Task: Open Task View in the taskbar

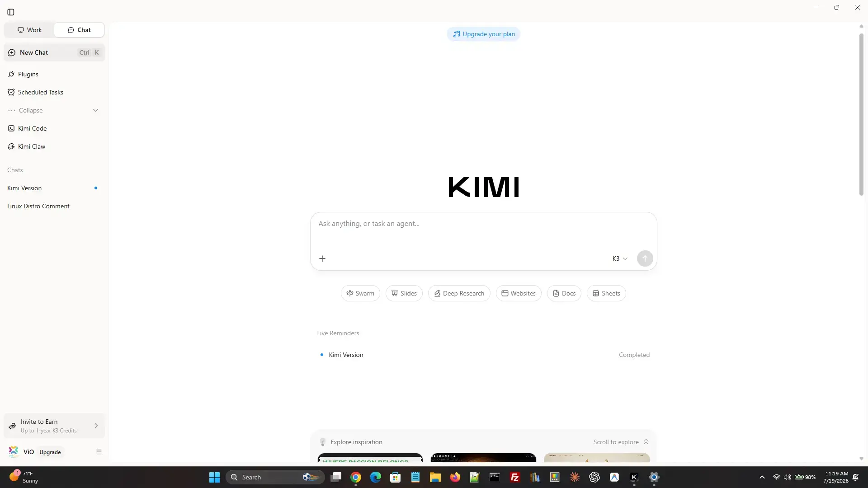Action: (x=336, y=477)
